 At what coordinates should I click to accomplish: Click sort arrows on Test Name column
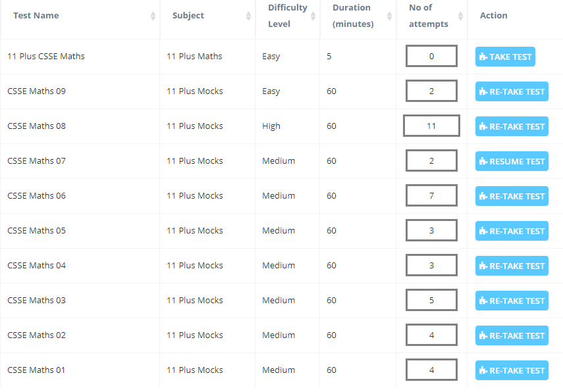pyautogui.click(x=153, y=16)
